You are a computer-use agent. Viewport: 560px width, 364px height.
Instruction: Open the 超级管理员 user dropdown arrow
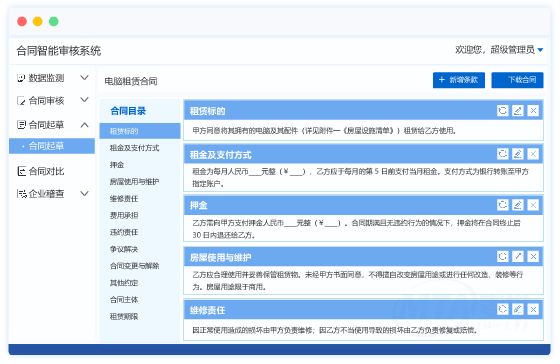coord(540,50)
